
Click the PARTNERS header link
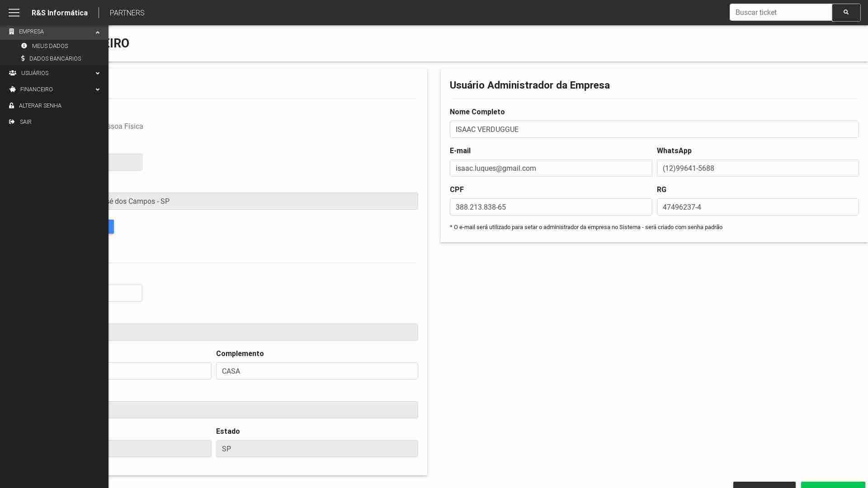[127, 13]
